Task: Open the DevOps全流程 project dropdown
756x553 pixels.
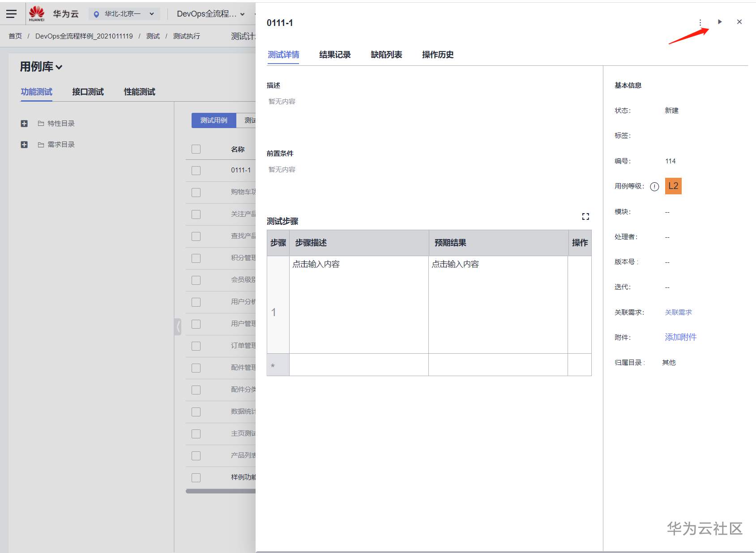Action: pos(210,14)
